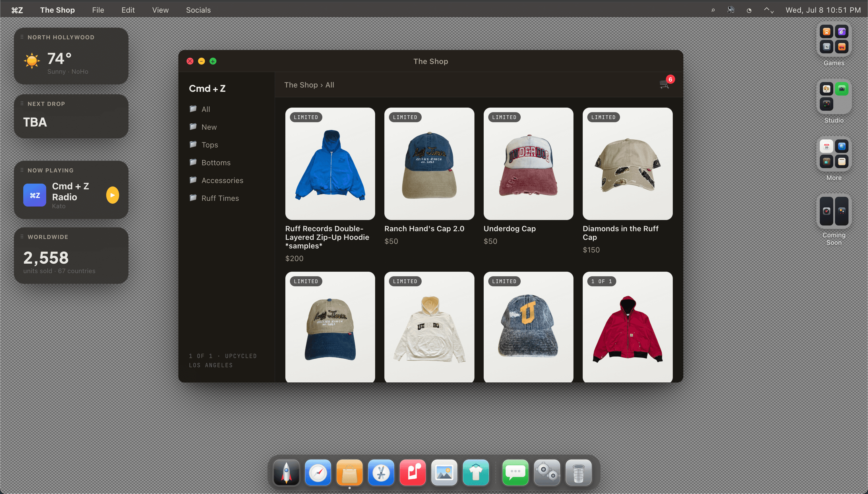Open the green Messages app in dock
The image size is (868, 494).
coord(515,472)
